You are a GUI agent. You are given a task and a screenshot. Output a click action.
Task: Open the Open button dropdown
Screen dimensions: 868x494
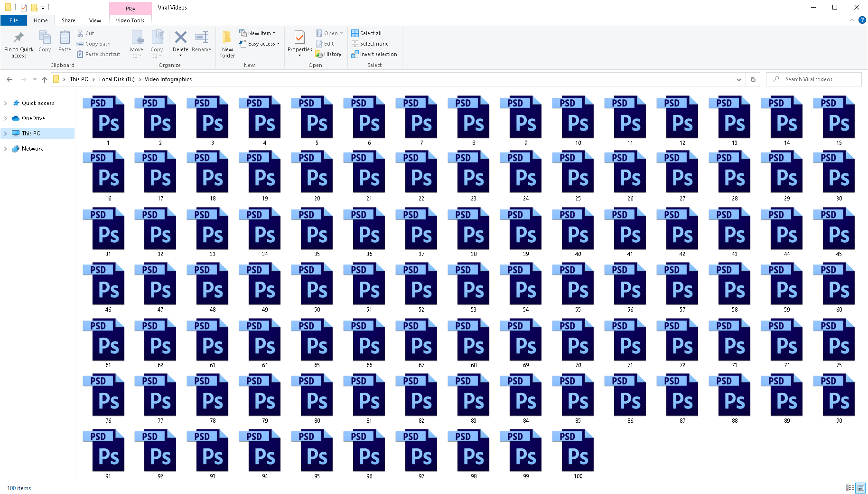pyautogui.click(x=341, y=33)
